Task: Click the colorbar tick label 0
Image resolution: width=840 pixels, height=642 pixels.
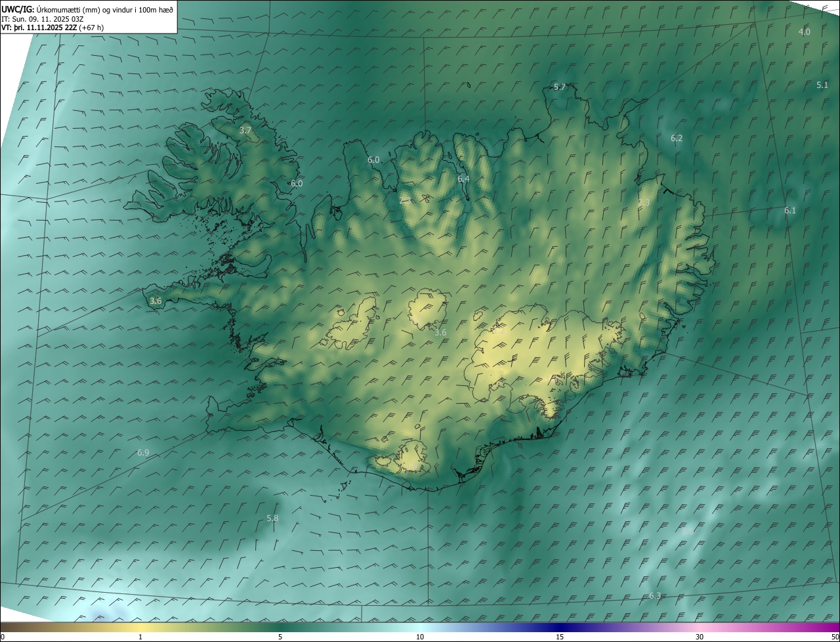Action: point(3,637)
